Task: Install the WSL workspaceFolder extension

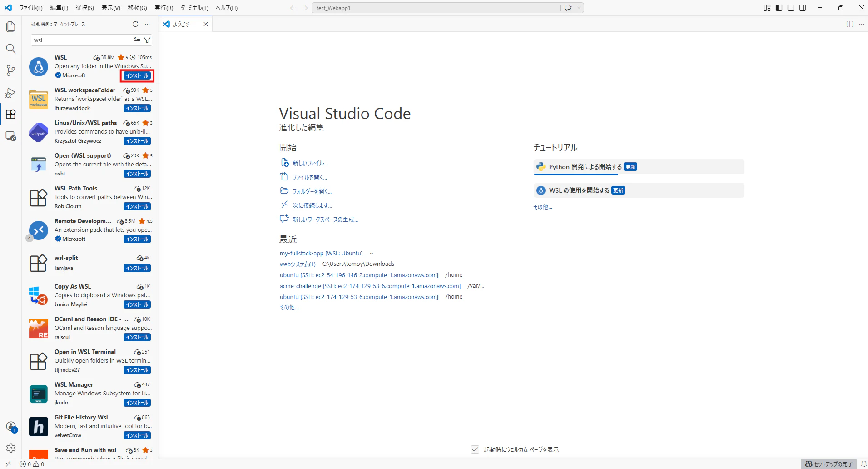Action: pos(137,108)
